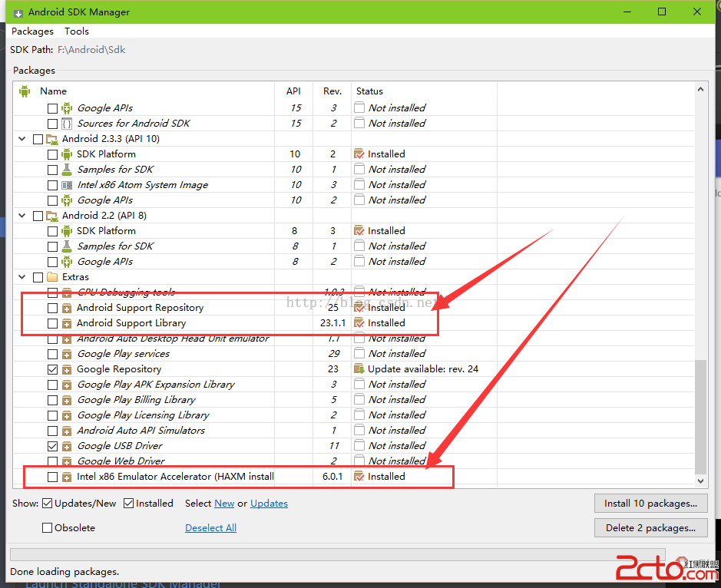The height and width of the screenshot is (588, 721).
Task: Click the scroll up arrow of package list
Action: pyautogui.click(x=700, y=90)
